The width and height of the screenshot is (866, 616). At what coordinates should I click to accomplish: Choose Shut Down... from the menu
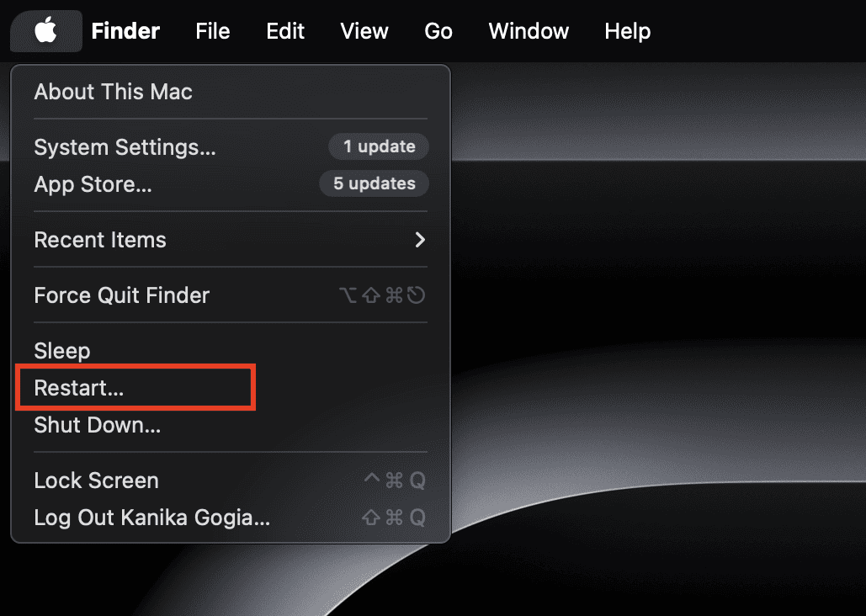pyautogui.click(x=98, y=425)
